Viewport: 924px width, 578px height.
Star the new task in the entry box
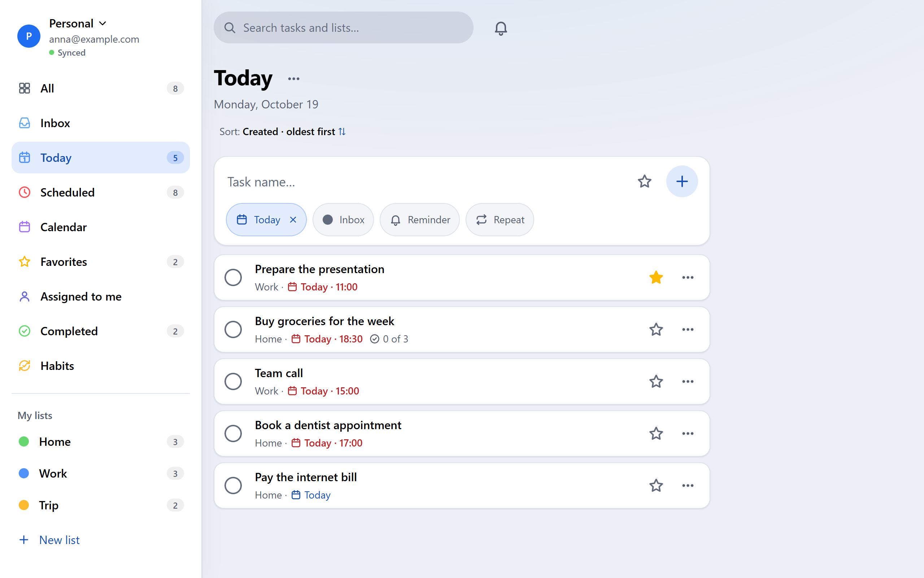click(644, 182)
